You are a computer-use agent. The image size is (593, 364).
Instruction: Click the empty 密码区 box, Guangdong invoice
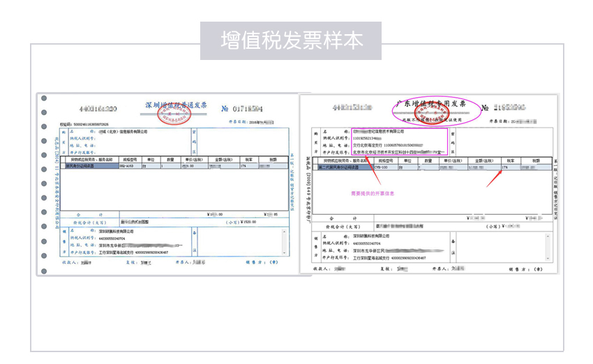tap(504, 142)
